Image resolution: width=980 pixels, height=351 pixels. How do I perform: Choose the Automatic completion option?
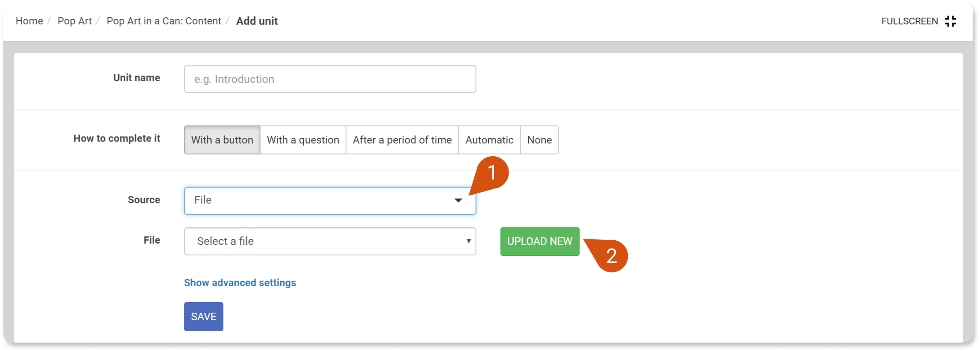point(490,140)
